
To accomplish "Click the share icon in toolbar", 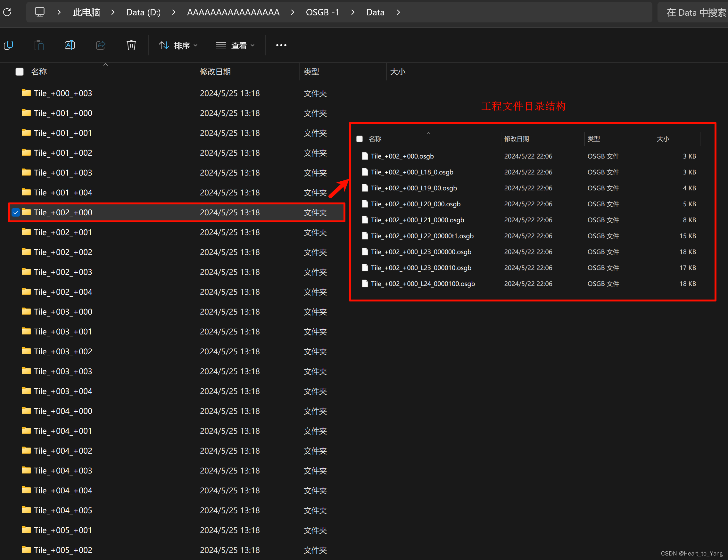I will point(100,45).
